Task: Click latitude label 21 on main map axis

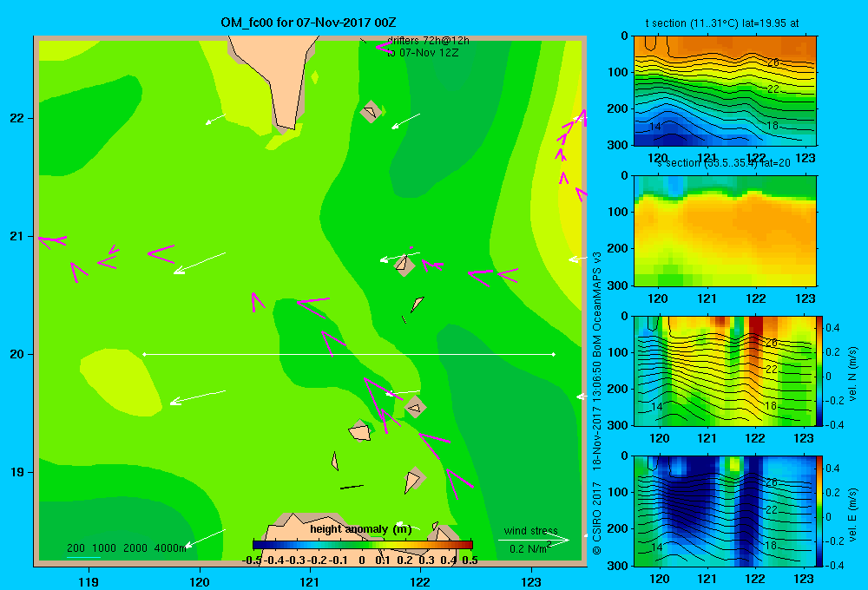Action: click(17, 236)
